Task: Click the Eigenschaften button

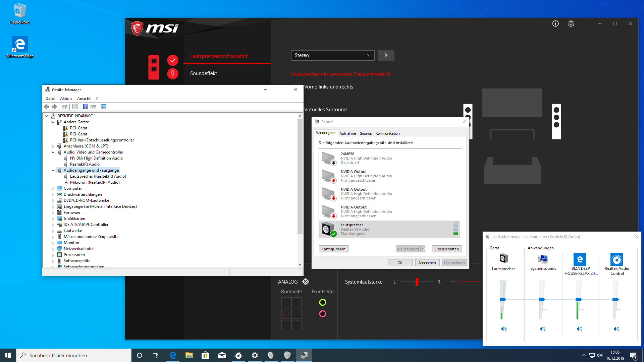Action: (x=446, y=249)
